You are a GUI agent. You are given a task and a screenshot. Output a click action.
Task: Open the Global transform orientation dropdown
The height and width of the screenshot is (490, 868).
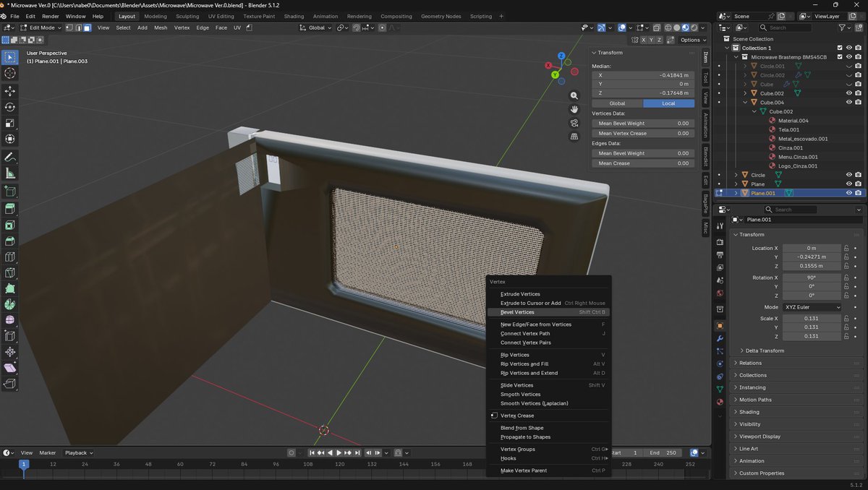coord(315,27)
